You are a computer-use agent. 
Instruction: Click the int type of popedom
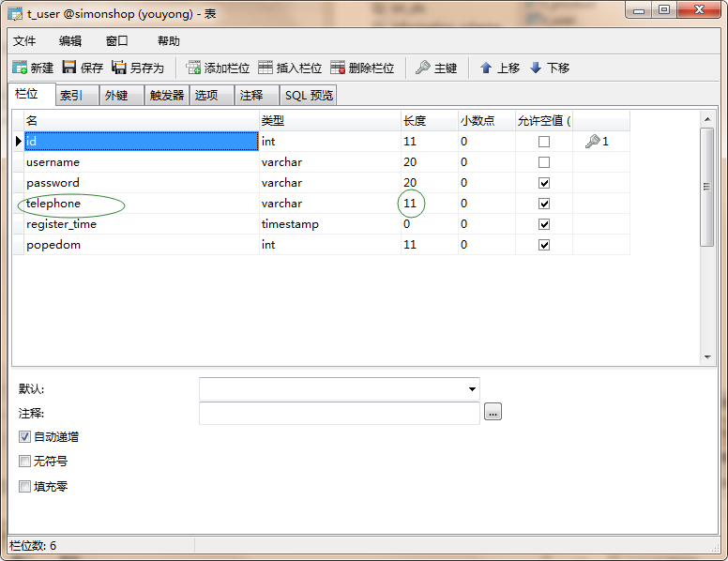tap(268, 245)
